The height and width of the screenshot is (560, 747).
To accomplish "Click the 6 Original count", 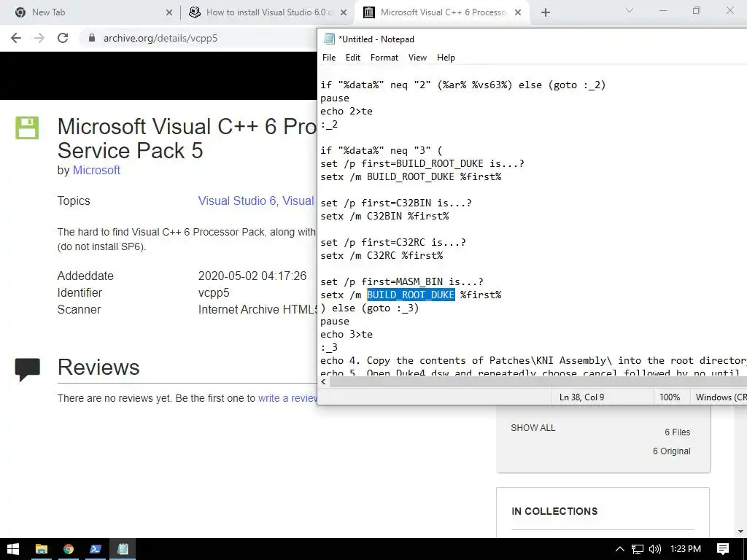I will coord(671,451).
